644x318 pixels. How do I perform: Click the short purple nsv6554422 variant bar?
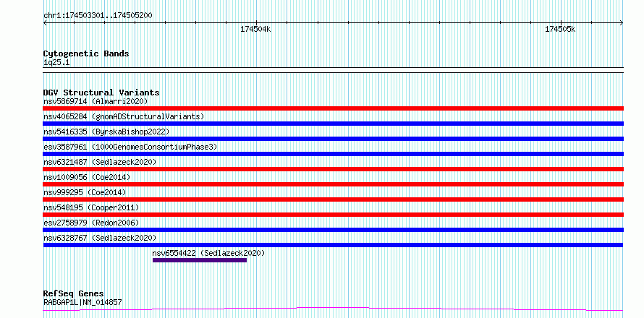(200, 260)
